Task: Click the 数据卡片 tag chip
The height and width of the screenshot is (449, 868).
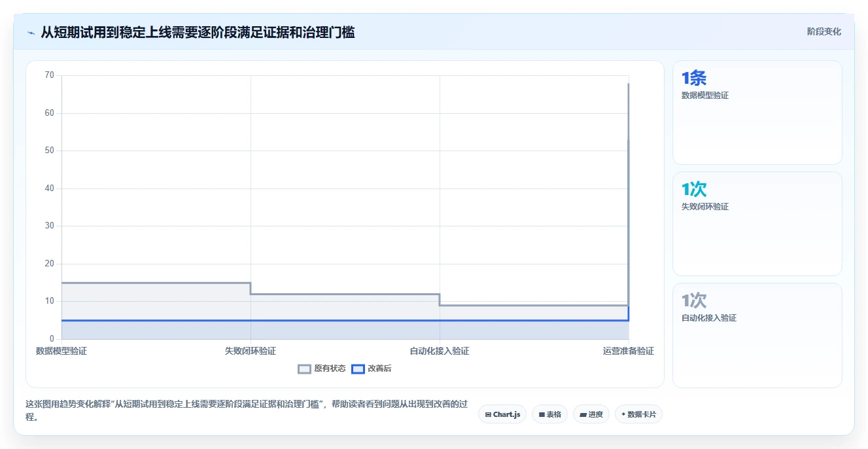Action: click(x=638, y=414)
